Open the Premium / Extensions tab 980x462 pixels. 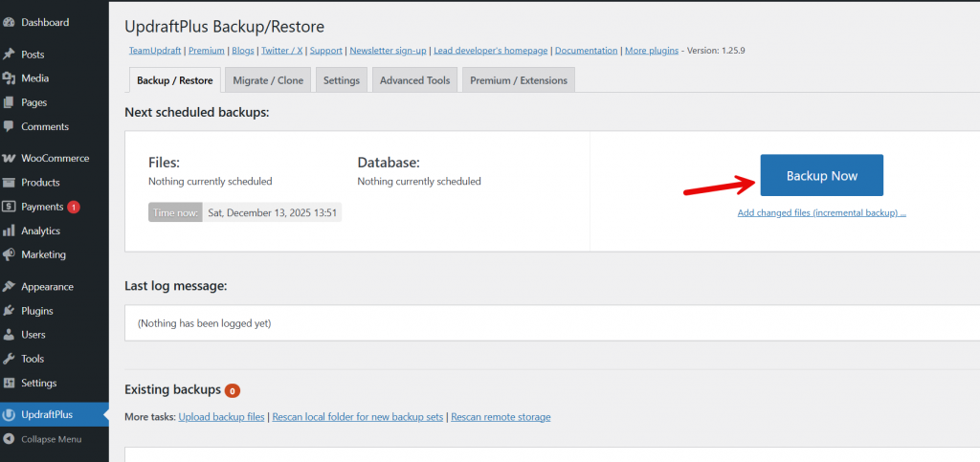pyautogui.click(x=518, y=80)
